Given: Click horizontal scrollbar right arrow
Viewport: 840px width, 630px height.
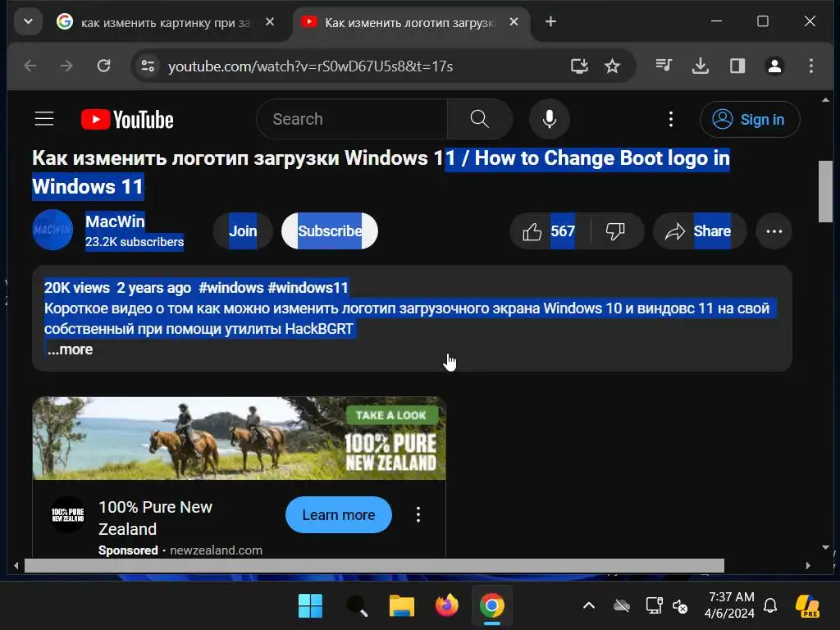Looking at the screenshot, I should [x=808, y=565].
